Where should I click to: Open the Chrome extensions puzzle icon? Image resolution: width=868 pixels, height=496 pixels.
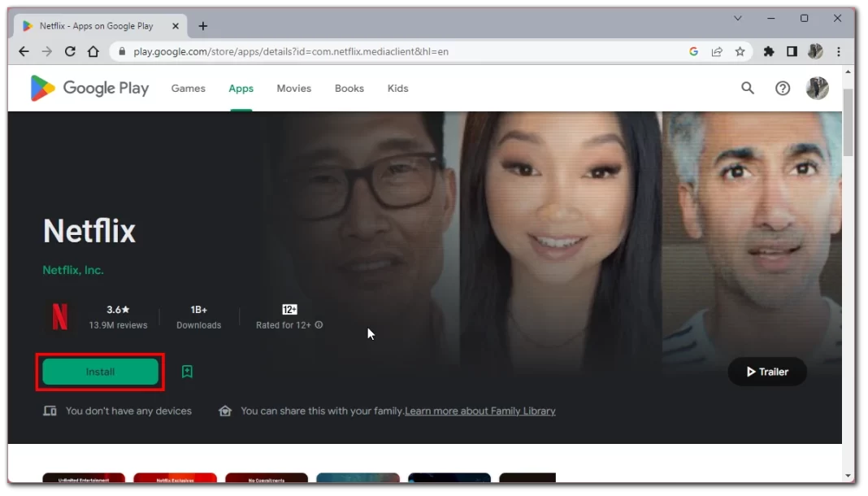[769, 51]
